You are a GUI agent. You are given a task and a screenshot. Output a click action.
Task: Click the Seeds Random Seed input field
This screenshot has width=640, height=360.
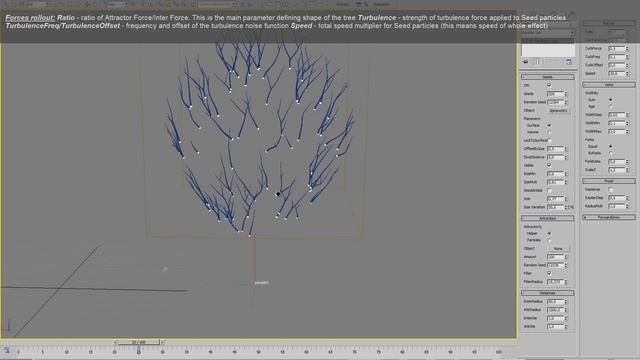pos(555,102)
